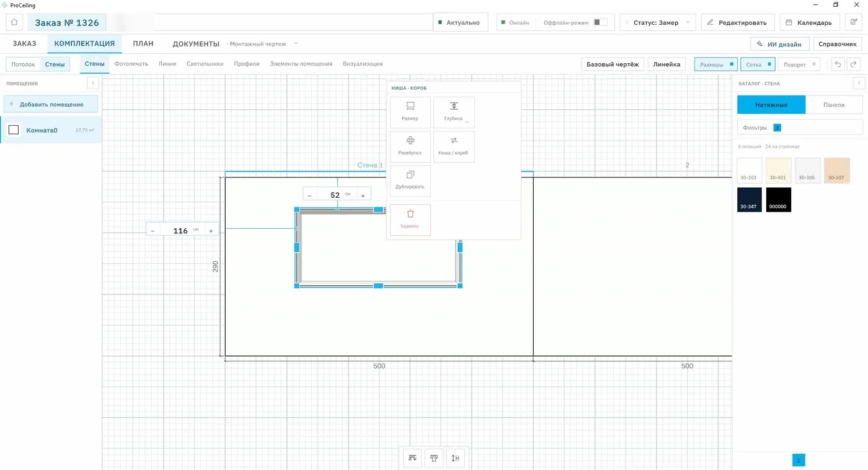This screenshot has height=470, width=868.
Task: Undo last action arrow
Action: click(x=838, y=64)
